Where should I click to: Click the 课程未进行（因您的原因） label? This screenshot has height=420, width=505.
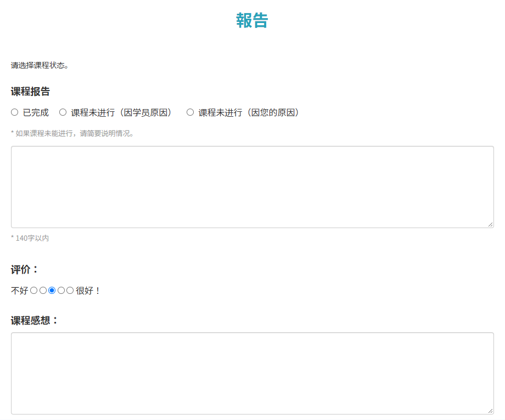tap(249, 112)
